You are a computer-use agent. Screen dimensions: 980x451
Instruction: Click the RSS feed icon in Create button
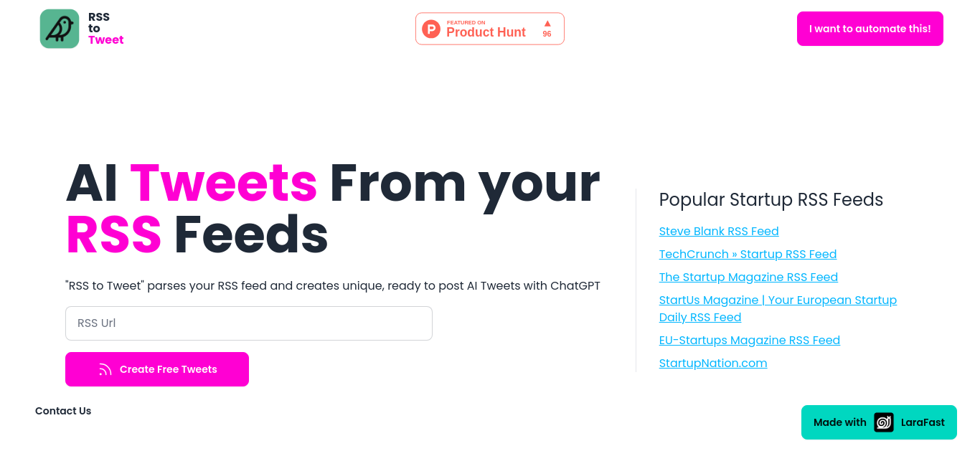[105, 369]
